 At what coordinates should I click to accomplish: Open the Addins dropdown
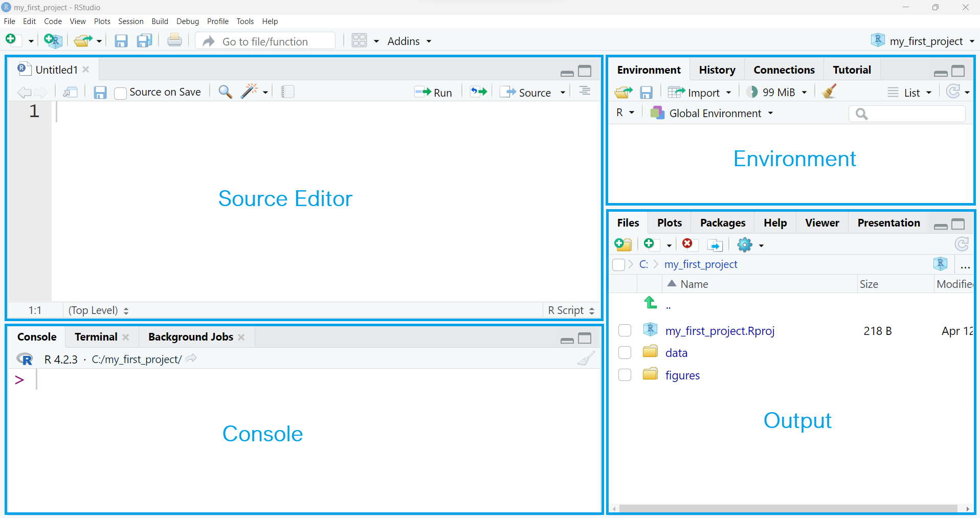point(409,41)
